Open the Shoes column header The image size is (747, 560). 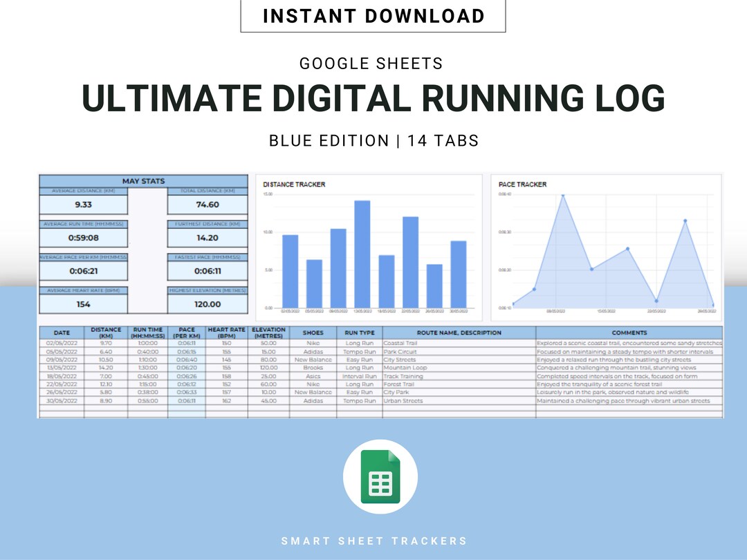[313, 333]
